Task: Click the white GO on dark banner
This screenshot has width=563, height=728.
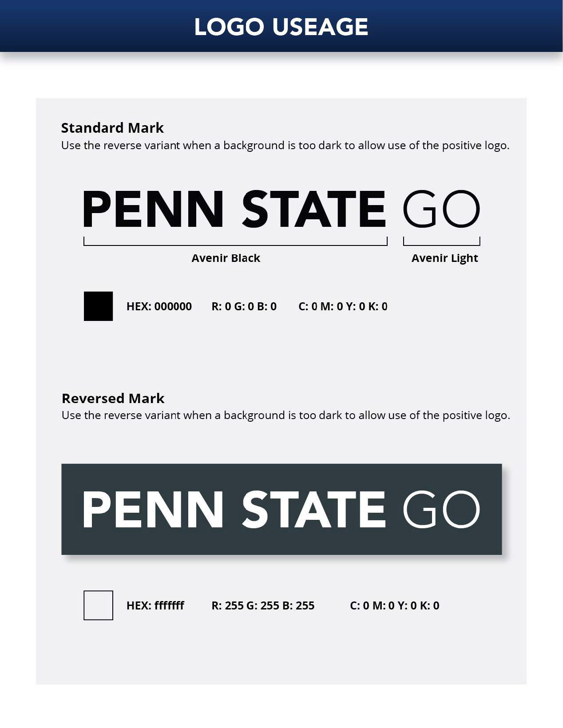Action: click(x=441, y=509)
